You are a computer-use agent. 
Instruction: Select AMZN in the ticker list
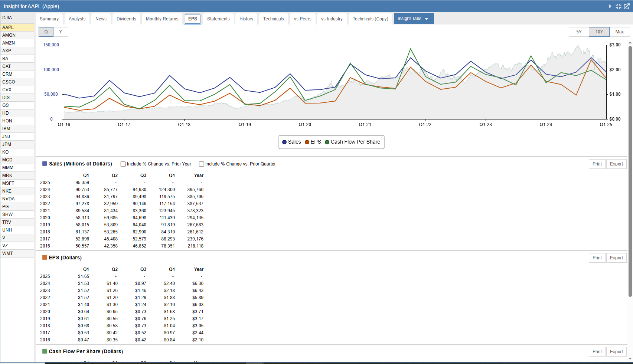(17, 43)
